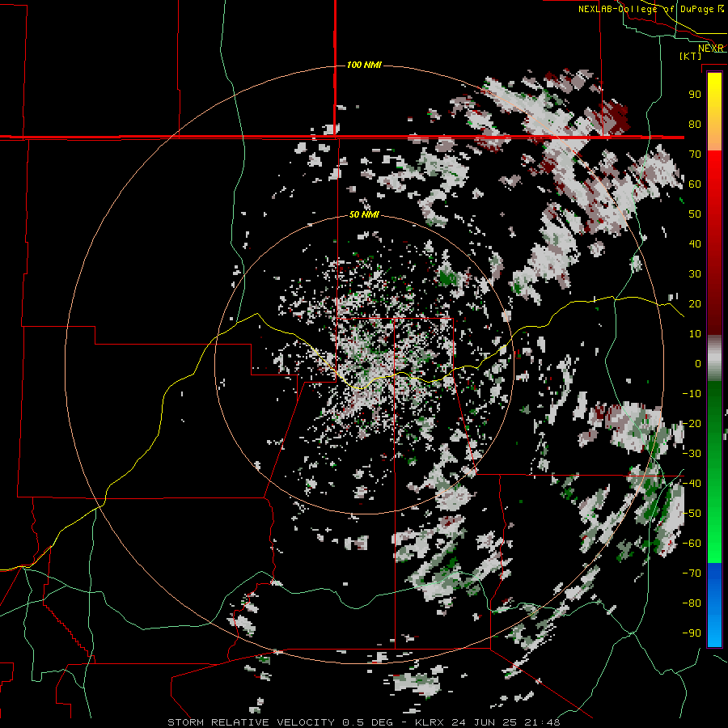
Task: Select the 20 value on velocity scale
Action: 695,303
